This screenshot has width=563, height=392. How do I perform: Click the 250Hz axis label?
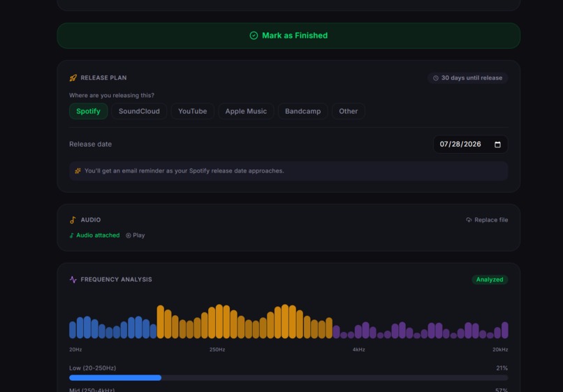tap(217, 349)
